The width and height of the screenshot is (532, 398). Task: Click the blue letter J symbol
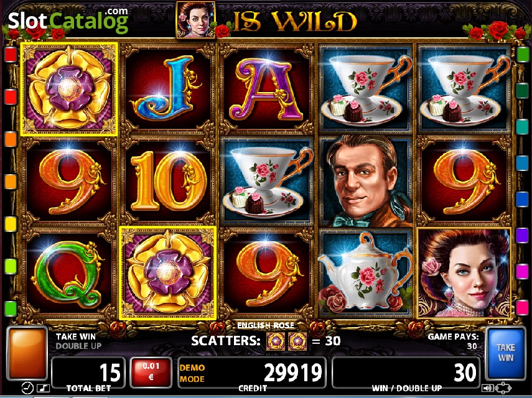pos(168,89)
